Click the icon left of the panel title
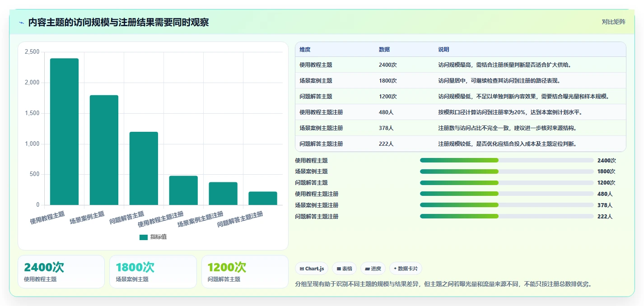Image resolution: width=644 pixels, height=306 pixels. click(21, 23)
